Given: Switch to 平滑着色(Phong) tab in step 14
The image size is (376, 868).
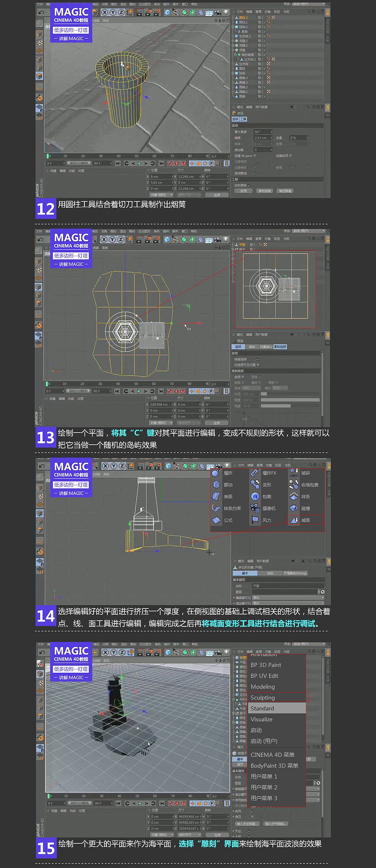Looking at the screenshot, I should click(295, 573).
